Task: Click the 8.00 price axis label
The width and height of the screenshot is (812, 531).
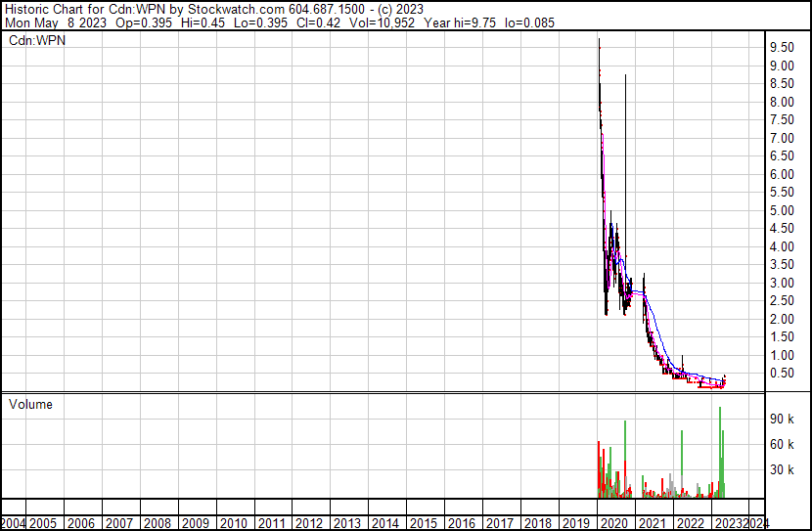Action: 782,102
